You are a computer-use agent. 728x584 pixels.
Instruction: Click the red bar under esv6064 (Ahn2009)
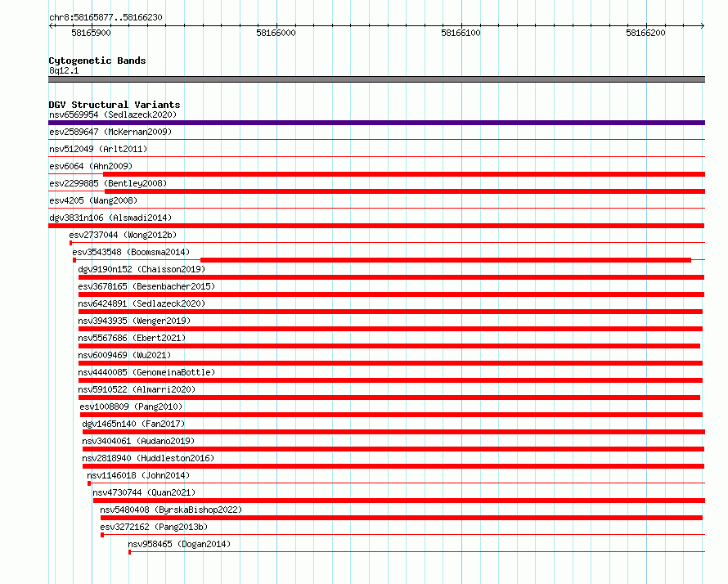pos(404,174)
